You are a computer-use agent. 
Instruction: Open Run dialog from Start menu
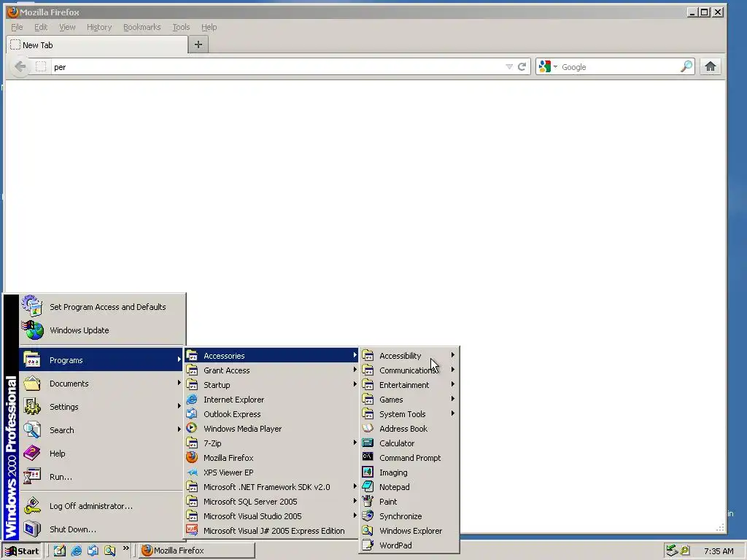(x=101, y=477)
